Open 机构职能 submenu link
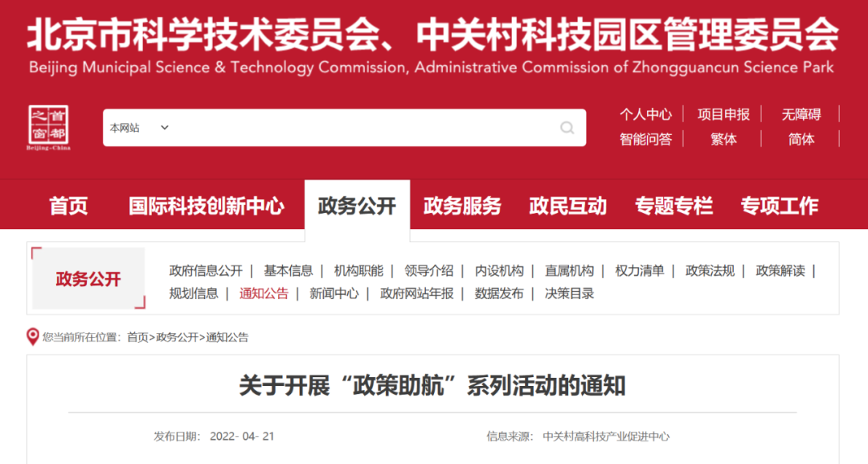Viewport: 868px width, 464px height. tap(358, 271)
